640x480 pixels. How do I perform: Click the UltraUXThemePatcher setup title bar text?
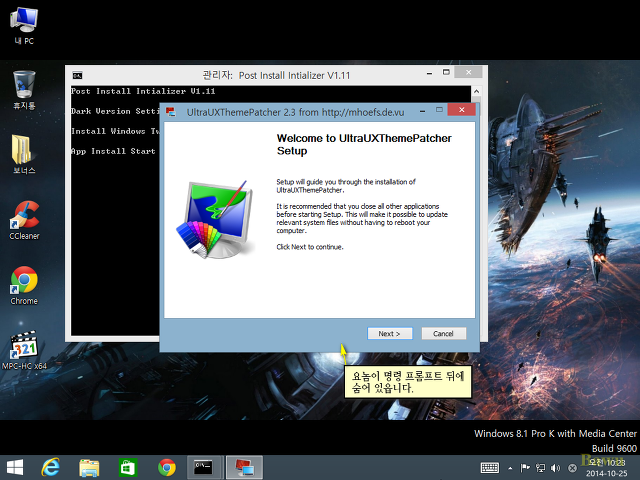[296, 112]
